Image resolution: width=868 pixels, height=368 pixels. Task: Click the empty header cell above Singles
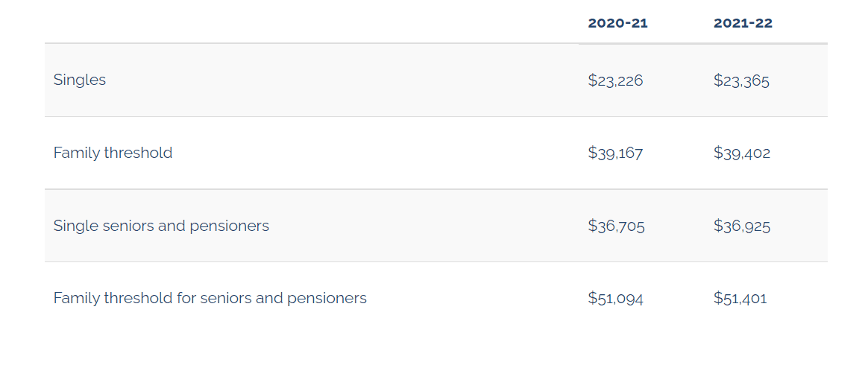(312, 22)
